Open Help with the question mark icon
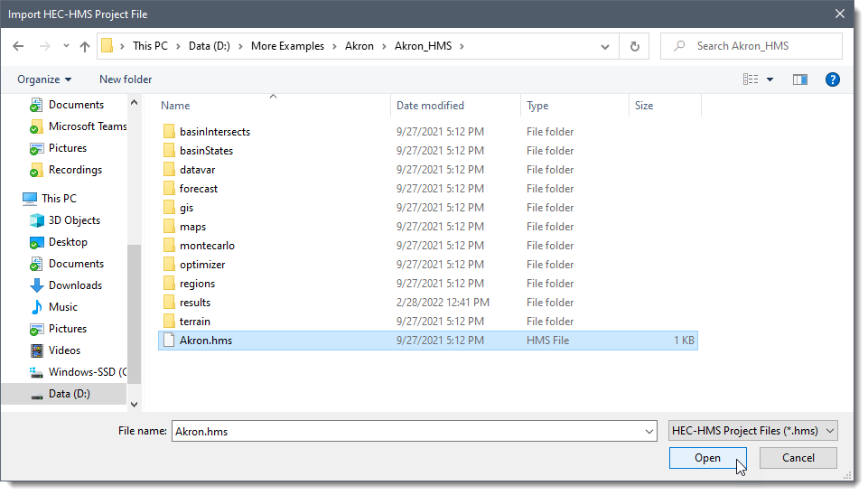The width and height of the screenshot is (868, 495). 832,79
